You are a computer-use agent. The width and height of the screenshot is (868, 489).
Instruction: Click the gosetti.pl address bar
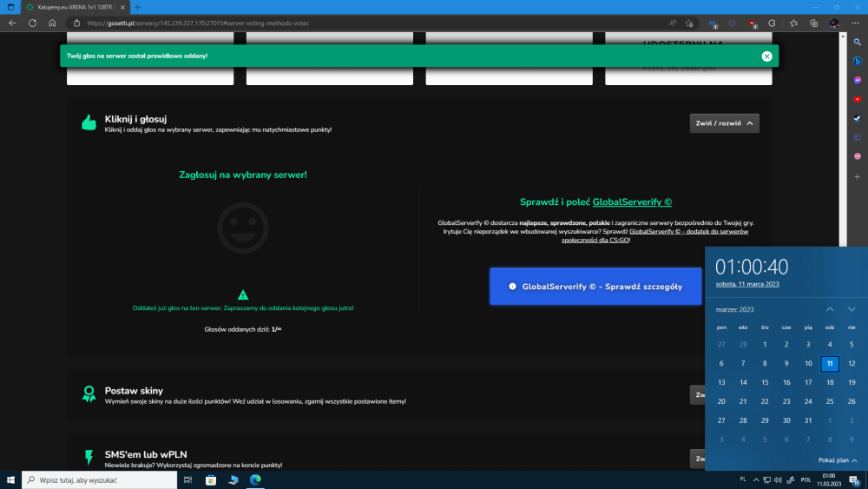[x=365, y=23]
